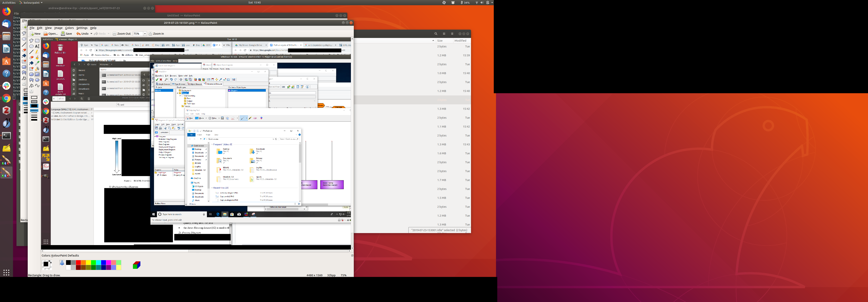This screenshot has width=868, height=302.
Task: Pick the Color Picker eyedropper tool
Action: pos(37,63)
